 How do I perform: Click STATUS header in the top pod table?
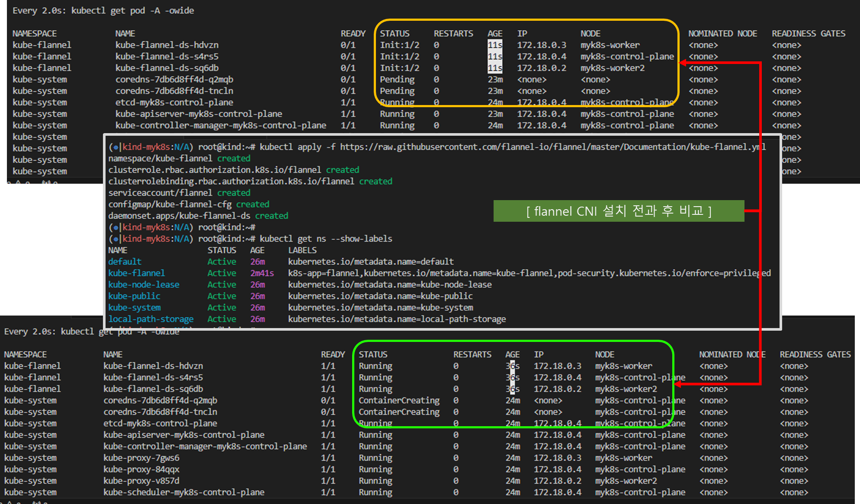[394, 33]
